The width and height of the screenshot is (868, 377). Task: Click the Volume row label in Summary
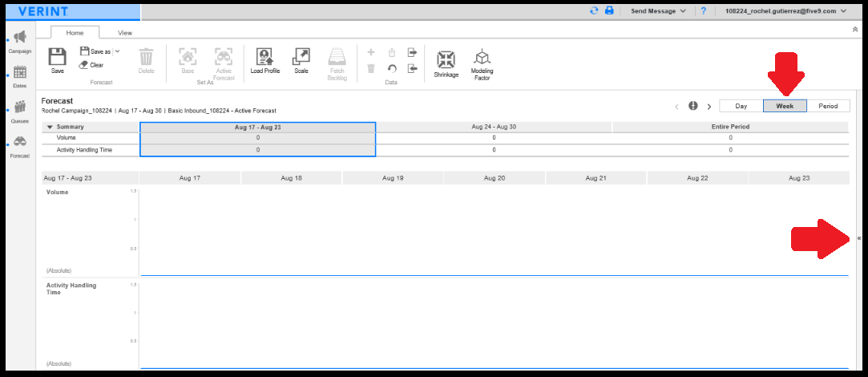(67, 137)
